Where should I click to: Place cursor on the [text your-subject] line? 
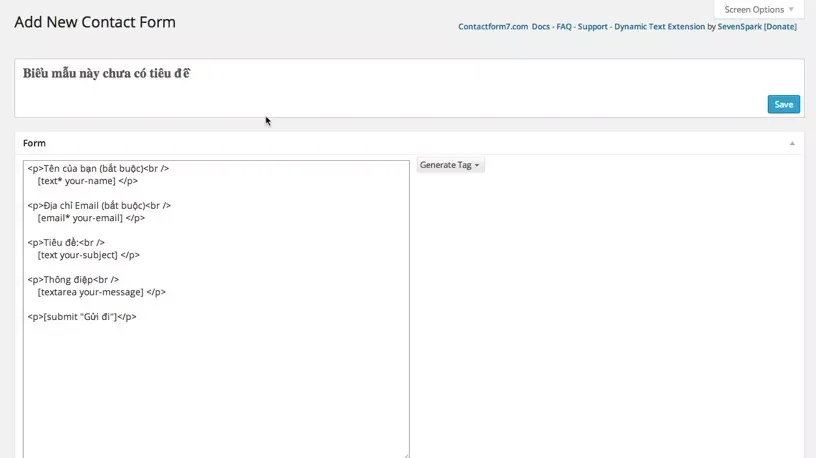88,255
